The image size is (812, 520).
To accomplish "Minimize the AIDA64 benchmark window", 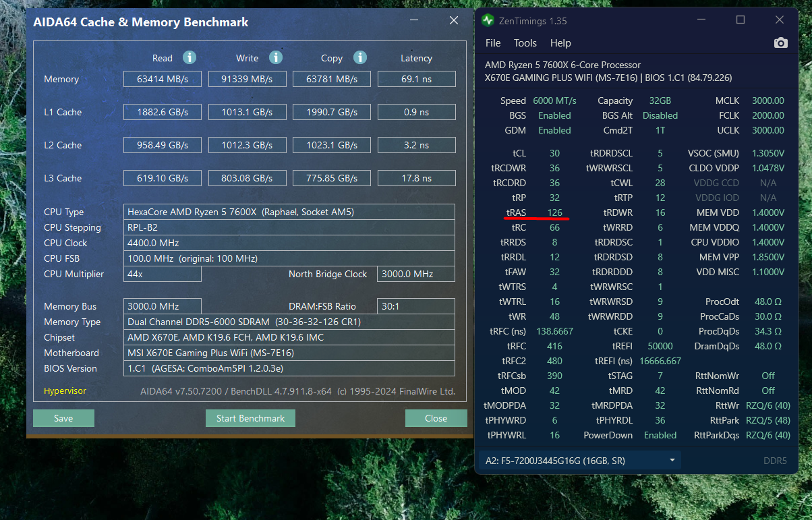I will click(x=413, y=21).
